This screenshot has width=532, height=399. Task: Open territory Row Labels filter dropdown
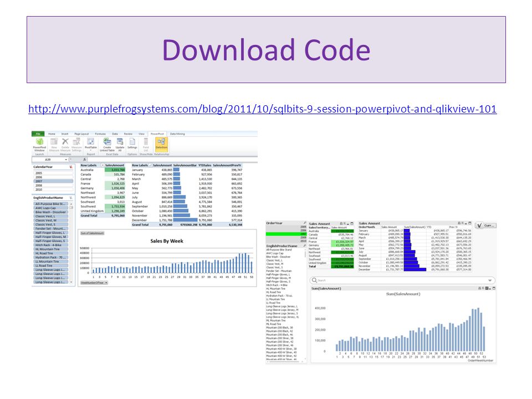(103, 165)
